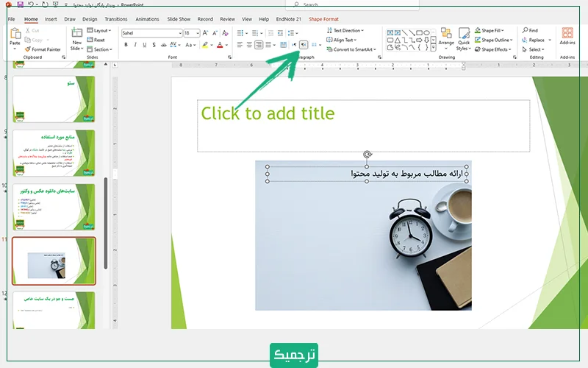This screenshot has width=588, height=368.
Task: Click Reset slide button
Action: [96, 40]
